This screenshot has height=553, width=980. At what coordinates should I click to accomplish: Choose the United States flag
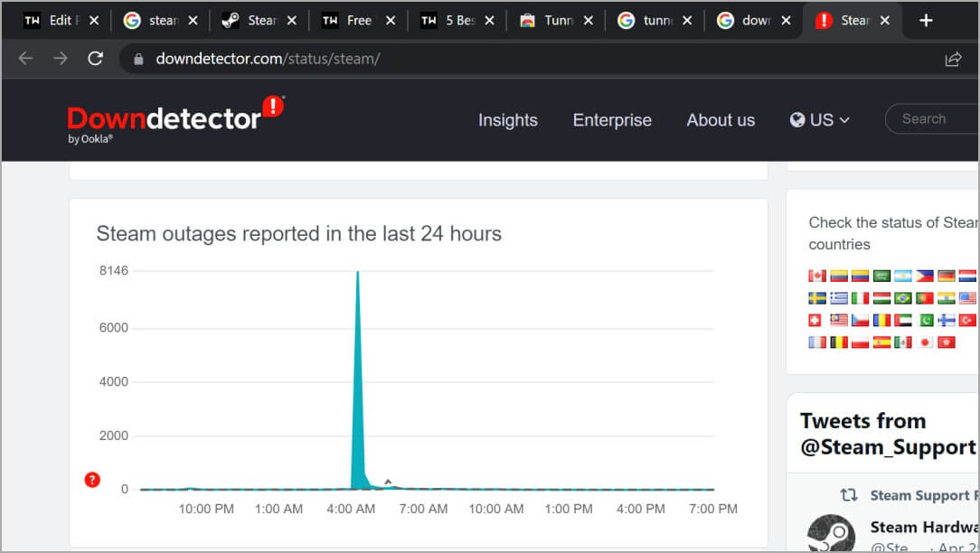tap(967, 298)
